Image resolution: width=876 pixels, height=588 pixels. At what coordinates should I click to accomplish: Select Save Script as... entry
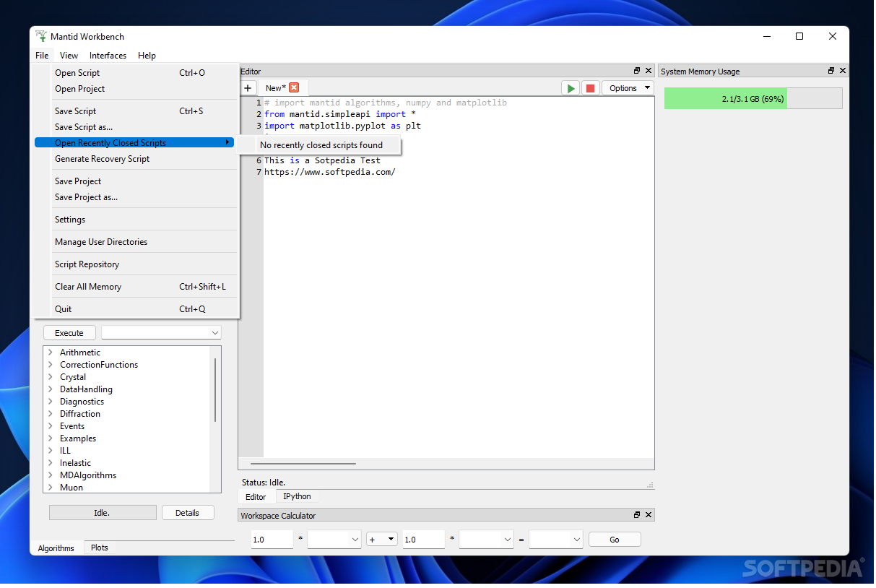pyautogui.click(x=134, y=127)
